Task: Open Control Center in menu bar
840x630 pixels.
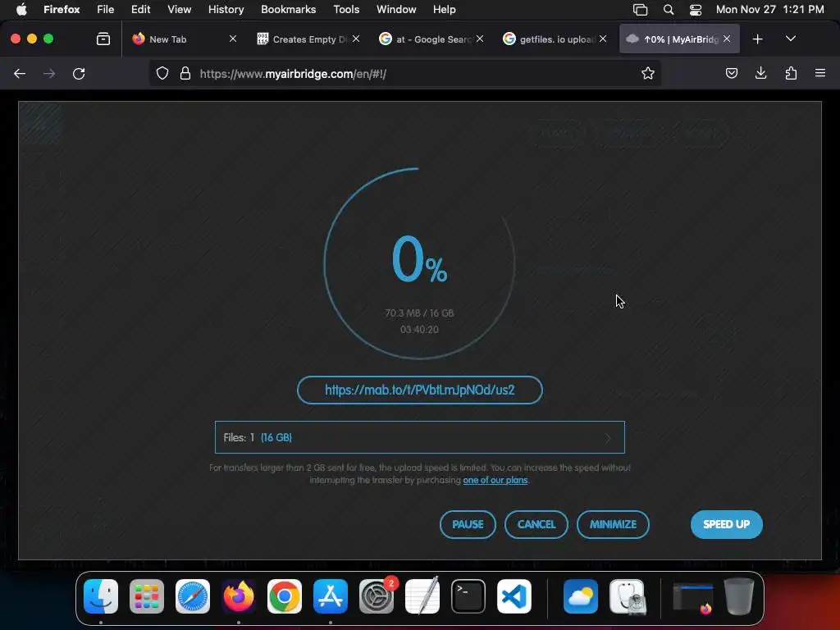Action: (x=696, y=10)
